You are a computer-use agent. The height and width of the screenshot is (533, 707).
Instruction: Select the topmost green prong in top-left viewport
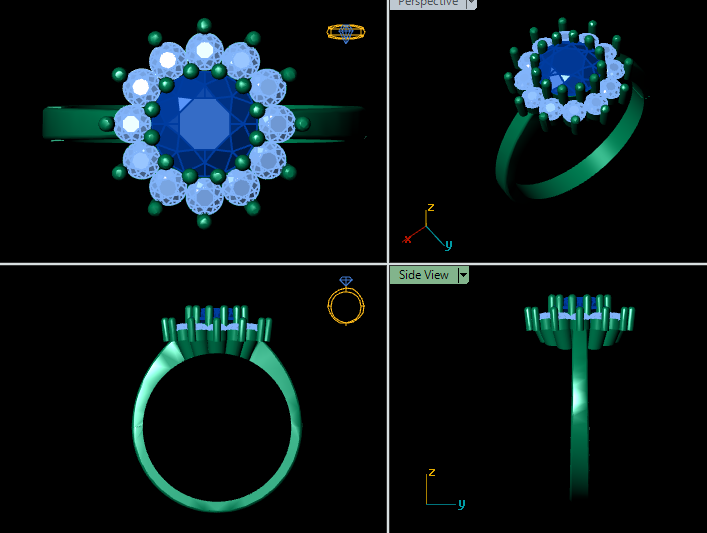click(204, 24)
